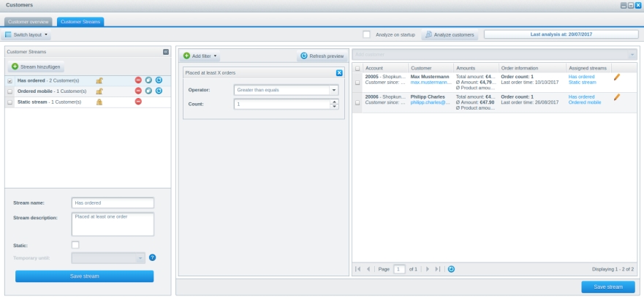Remove the Static stream entry
The image size is (644, 299).
coord(138,102)
